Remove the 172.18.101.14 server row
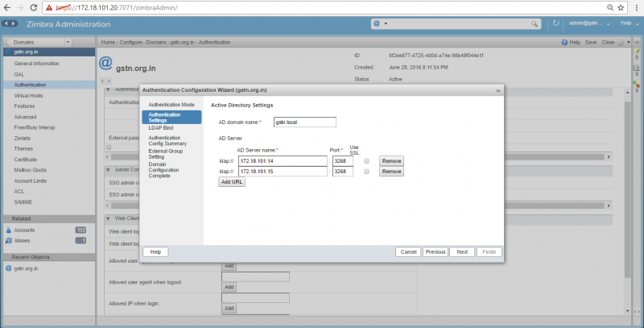The image size is (644, 328). 391,161
